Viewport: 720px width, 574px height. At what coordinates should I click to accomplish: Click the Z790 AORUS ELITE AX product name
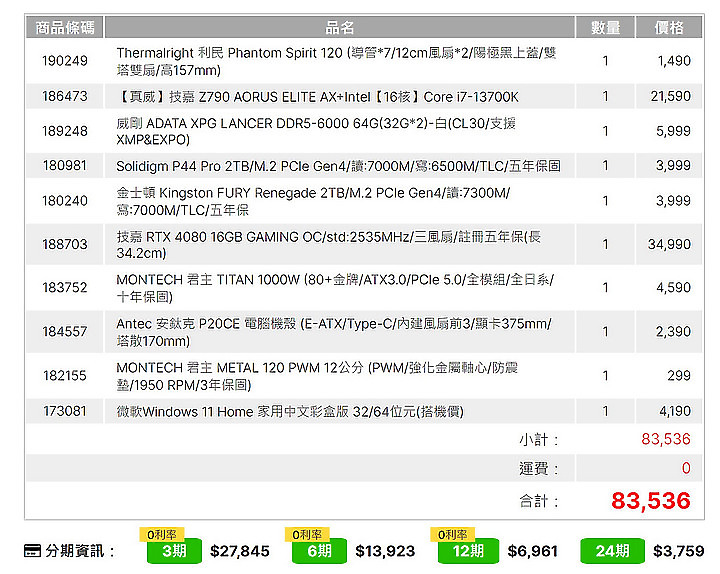coord(317,96)
